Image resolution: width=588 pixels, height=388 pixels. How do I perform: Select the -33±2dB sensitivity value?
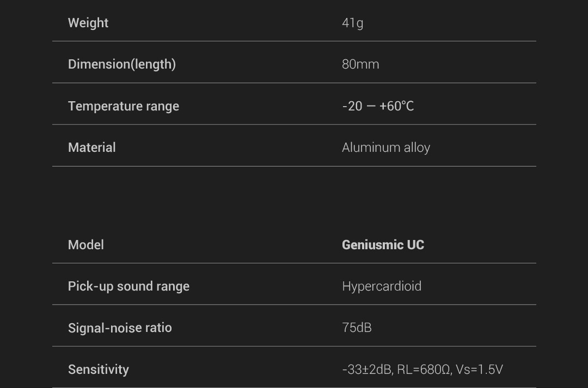click(x=367, y=369)
